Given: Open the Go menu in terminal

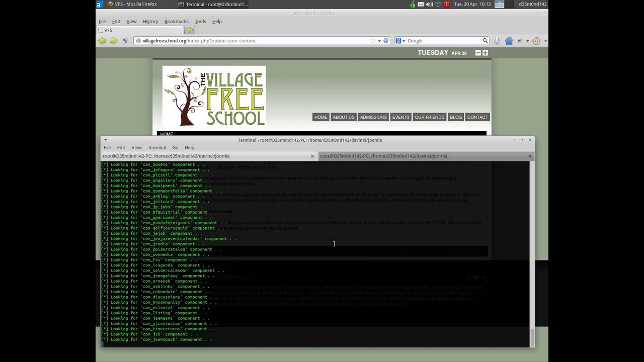Looking at the screenshot, I should click(x=175, y=147).
